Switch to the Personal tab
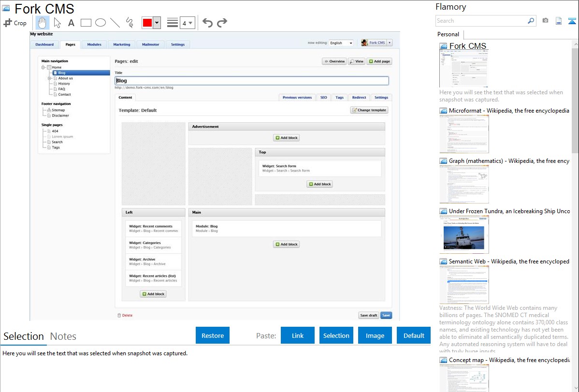Viewport: 579px width, 392px height. [x=449, y=34]
